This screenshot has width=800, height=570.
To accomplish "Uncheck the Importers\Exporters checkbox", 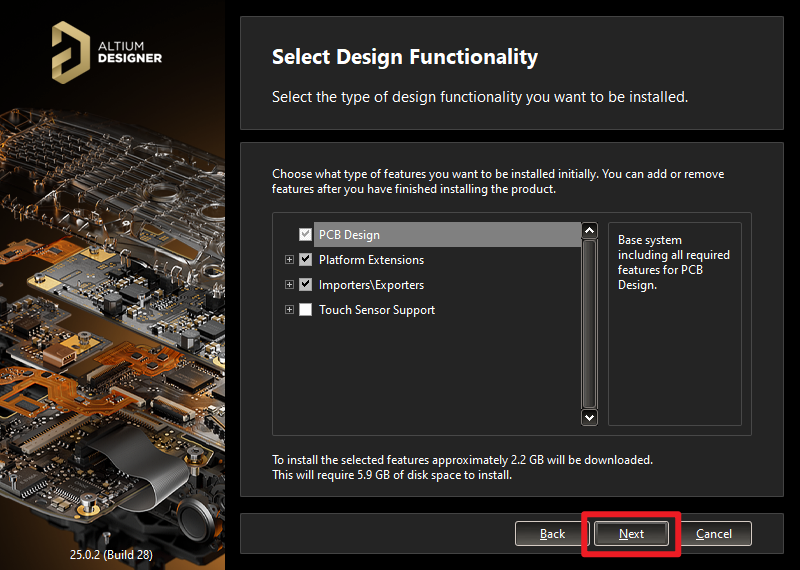I will click(305, 285).
